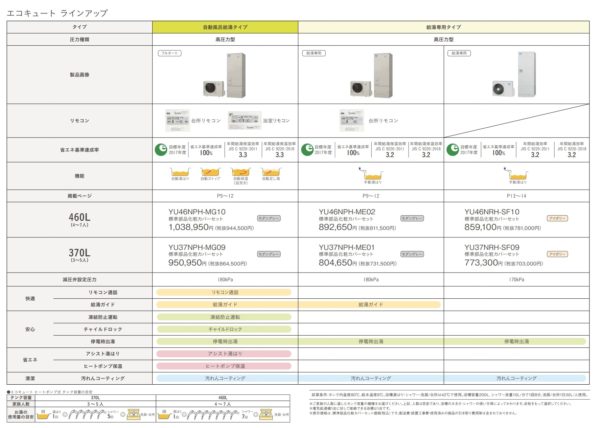
Task: Click the model number YU46NPH-MG10
Action: (x=197, y=212)
